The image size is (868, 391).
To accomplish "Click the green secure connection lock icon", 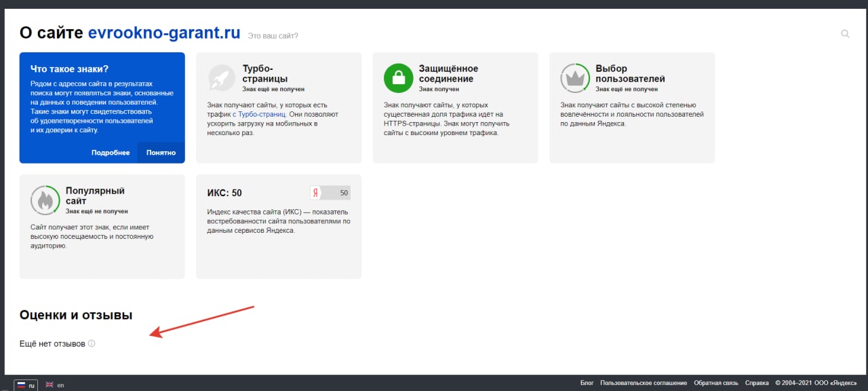I will 399,78.
